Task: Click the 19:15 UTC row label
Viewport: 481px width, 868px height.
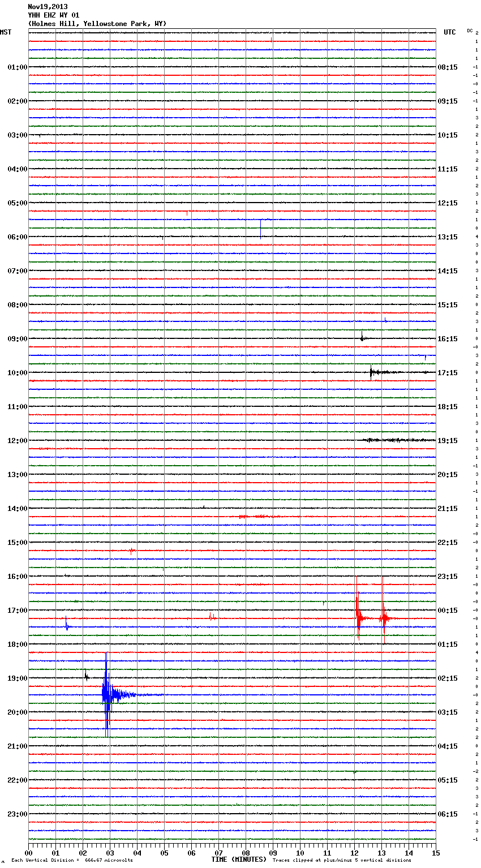Action: 448,441
